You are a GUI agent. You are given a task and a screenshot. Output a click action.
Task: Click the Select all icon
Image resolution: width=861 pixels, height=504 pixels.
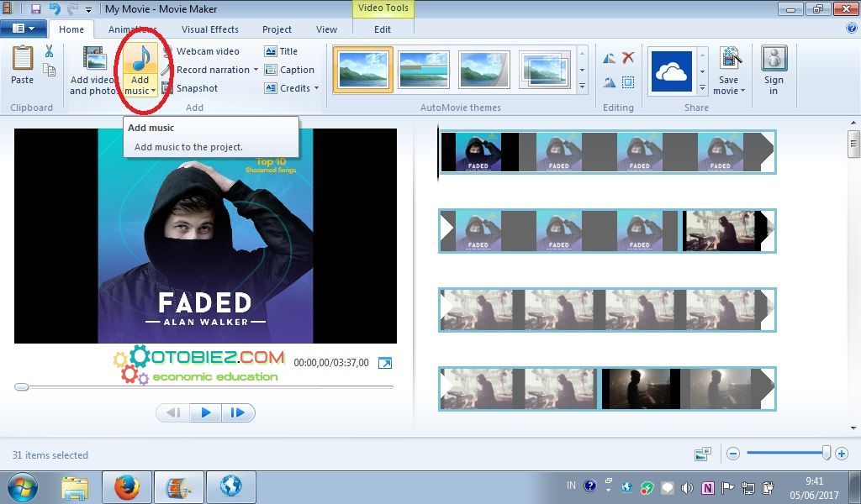click(x=628, y=82)
